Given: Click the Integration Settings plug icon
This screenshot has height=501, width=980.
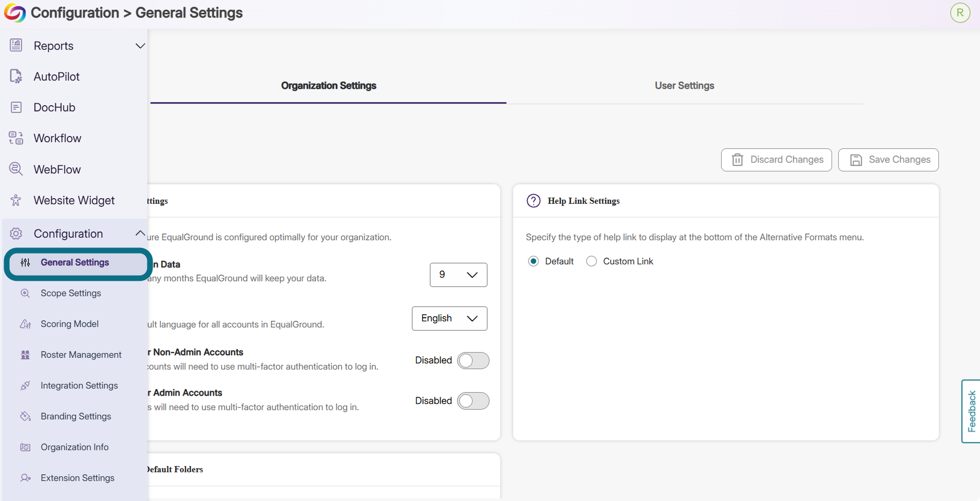Looking at the screenshot, I should tap(25, 386).
